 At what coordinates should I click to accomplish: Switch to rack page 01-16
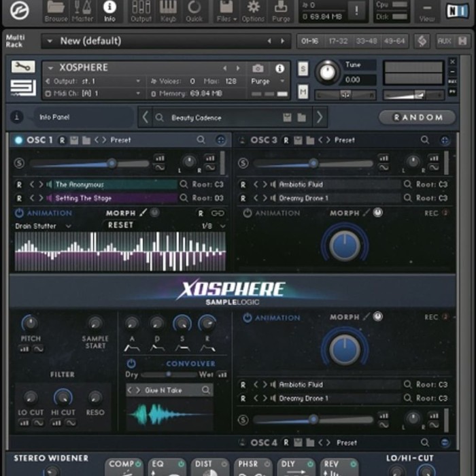pos(310,41)
